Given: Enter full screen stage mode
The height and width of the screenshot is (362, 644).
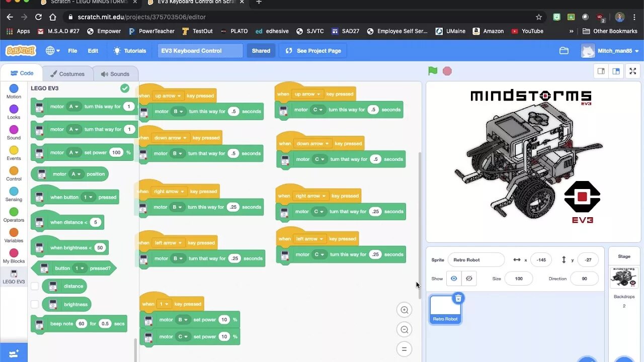Looking at the screenshot, I should (x=633, y=71).
